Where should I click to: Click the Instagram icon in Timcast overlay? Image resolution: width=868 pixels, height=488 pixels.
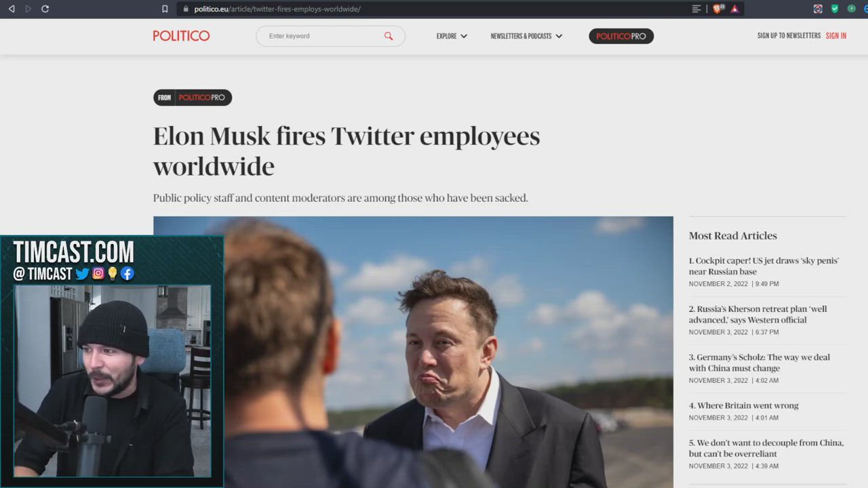pos(98,274)
